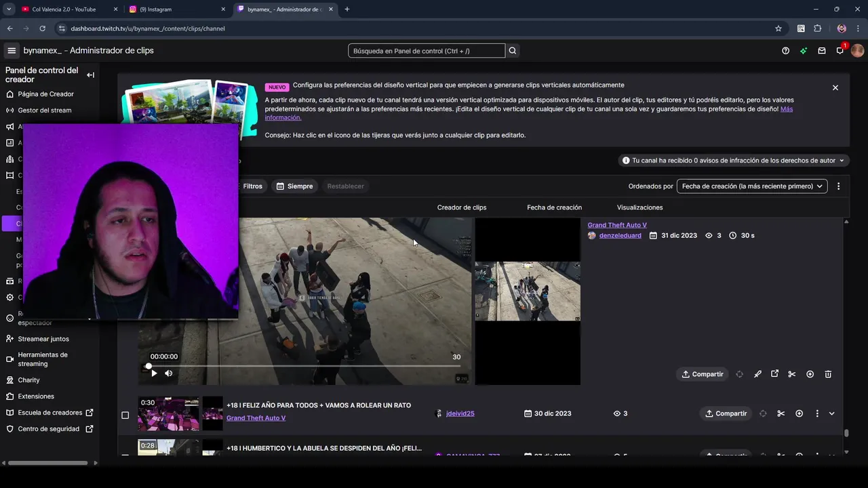
Task: Reload the page in browser
Action: click(x=42, y=28)
